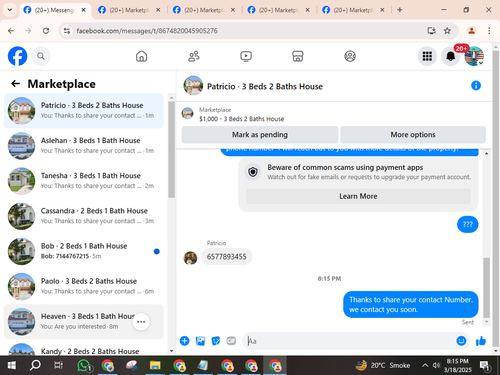This screenshot has width=500, height=375.
Task: Open Patricio 3 Beds 2 Baths House conversation
Action: coord(84,110)
